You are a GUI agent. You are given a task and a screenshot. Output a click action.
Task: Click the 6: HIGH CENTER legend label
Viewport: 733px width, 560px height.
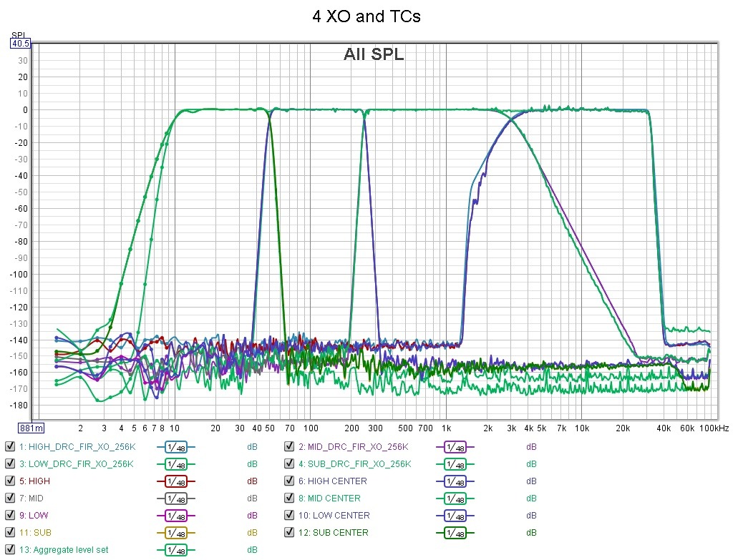tap(332, 481)
